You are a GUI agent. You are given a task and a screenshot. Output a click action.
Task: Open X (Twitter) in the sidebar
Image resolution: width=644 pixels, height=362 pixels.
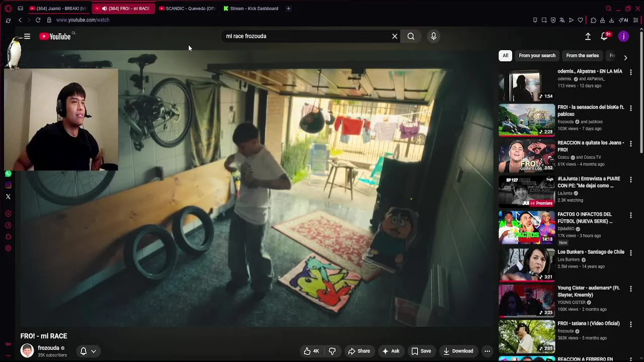point(8,197)
